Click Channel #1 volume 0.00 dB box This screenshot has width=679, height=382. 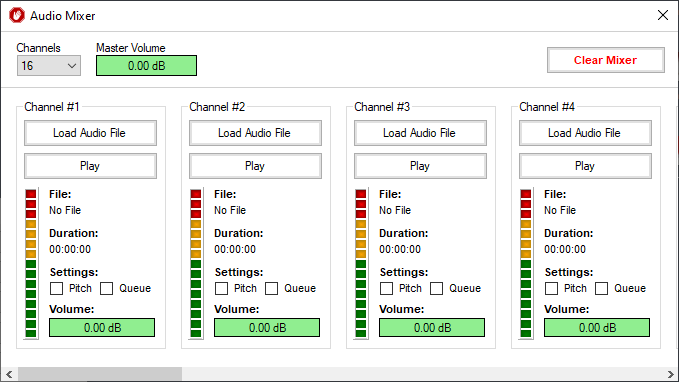pos(102,328)
